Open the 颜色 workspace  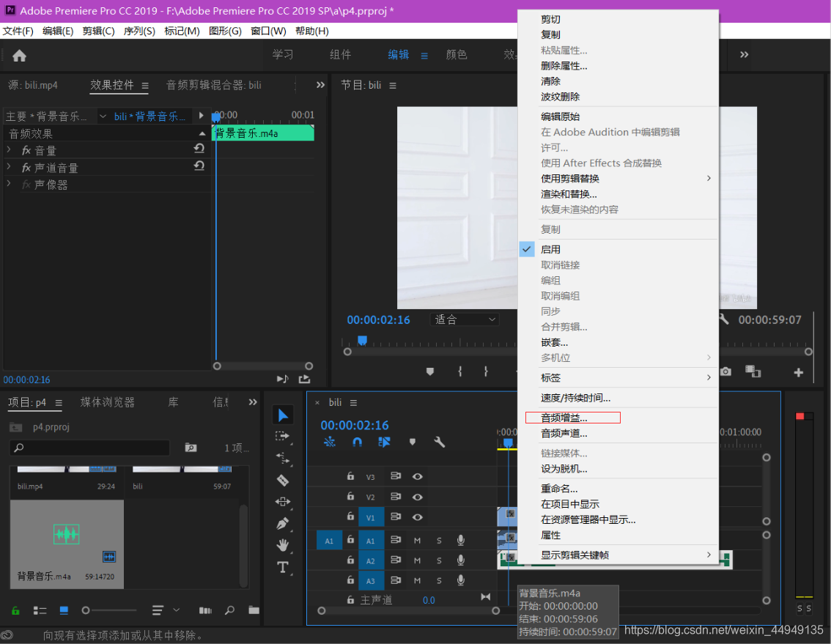point(457,55)
